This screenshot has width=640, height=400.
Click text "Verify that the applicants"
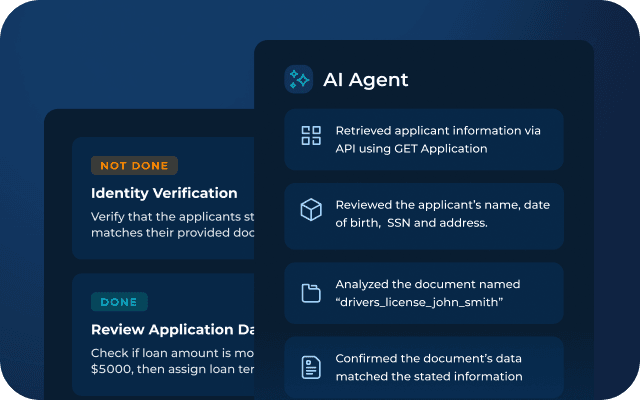pyautogui.click(x=166, y=217)
